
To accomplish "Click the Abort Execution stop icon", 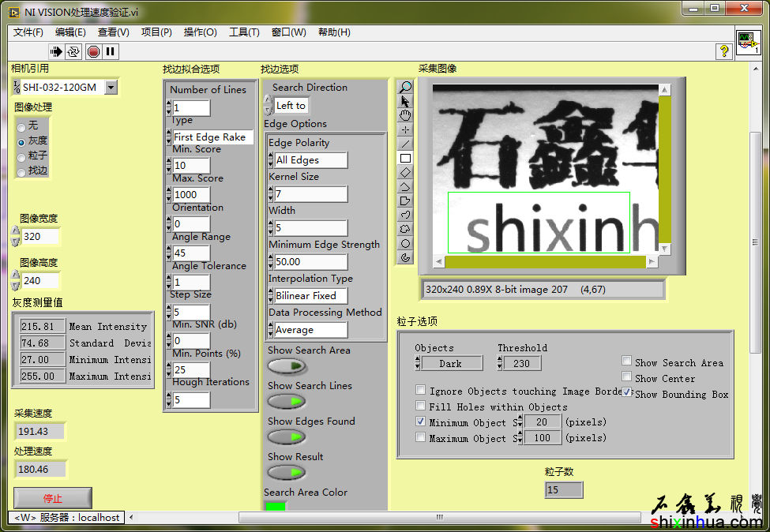I will (x=93, y=52).
